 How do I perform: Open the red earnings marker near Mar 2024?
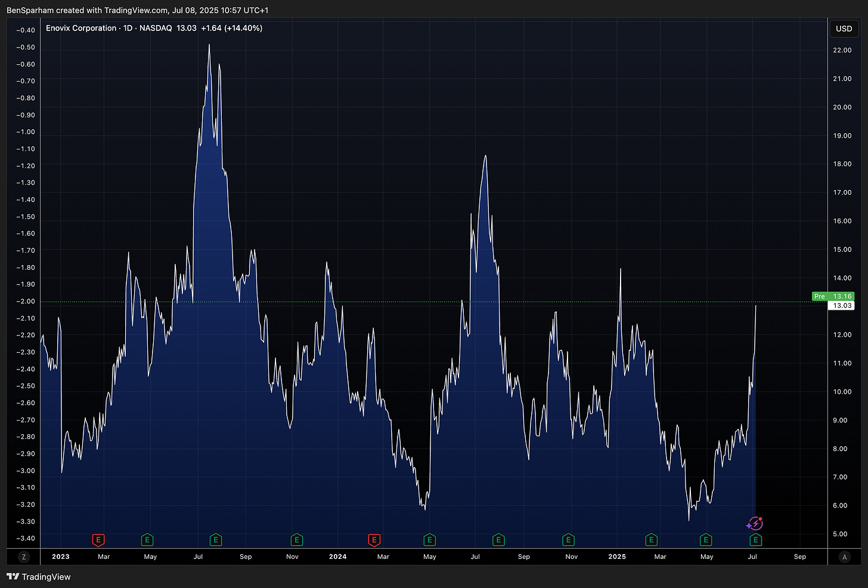(x=374, y=540)
